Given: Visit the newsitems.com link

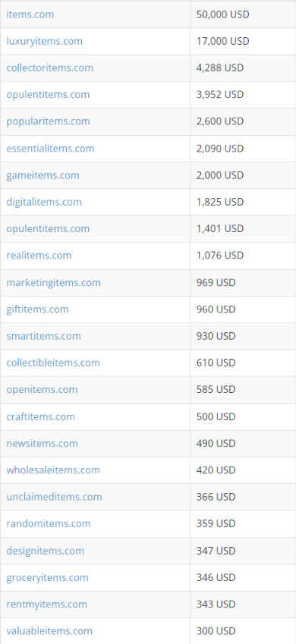Looking at the screenshot, I should pos(42,443).
